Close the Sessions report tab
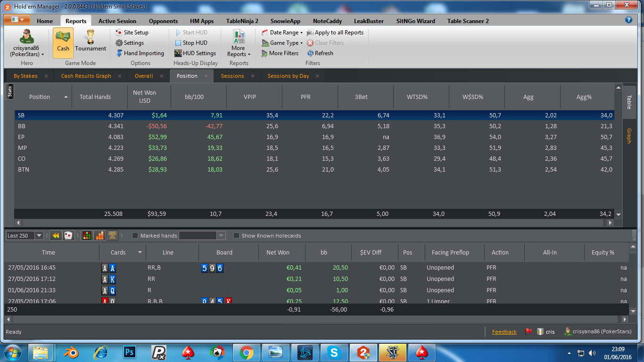 pos(253,76)
